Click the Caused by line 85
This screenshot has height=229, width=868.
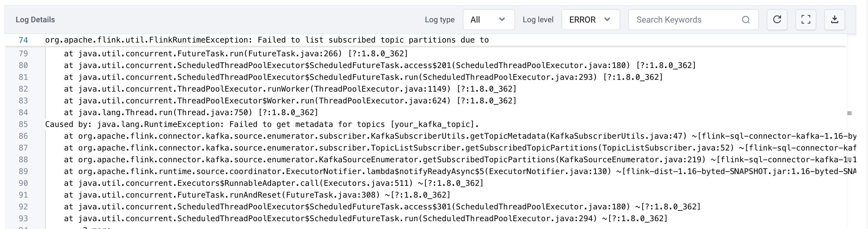(262, 124)
